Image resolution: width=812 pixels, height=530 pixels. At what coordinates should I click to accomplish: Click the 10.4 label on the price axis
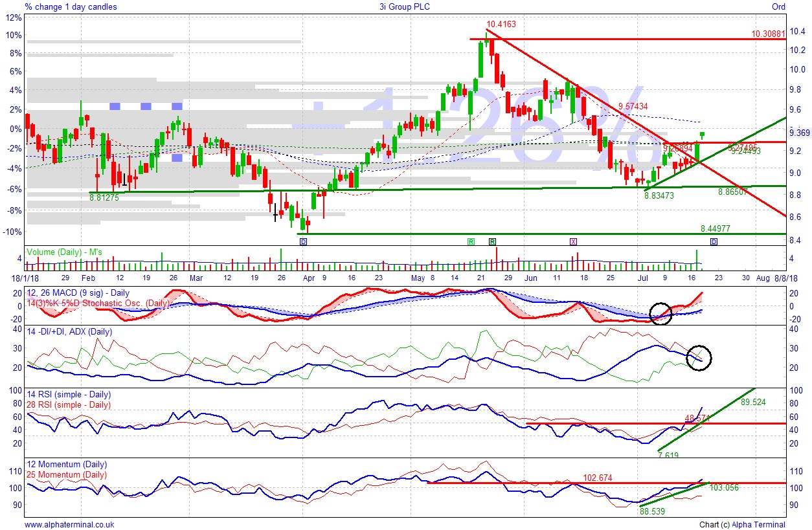[x=797, y=31]
